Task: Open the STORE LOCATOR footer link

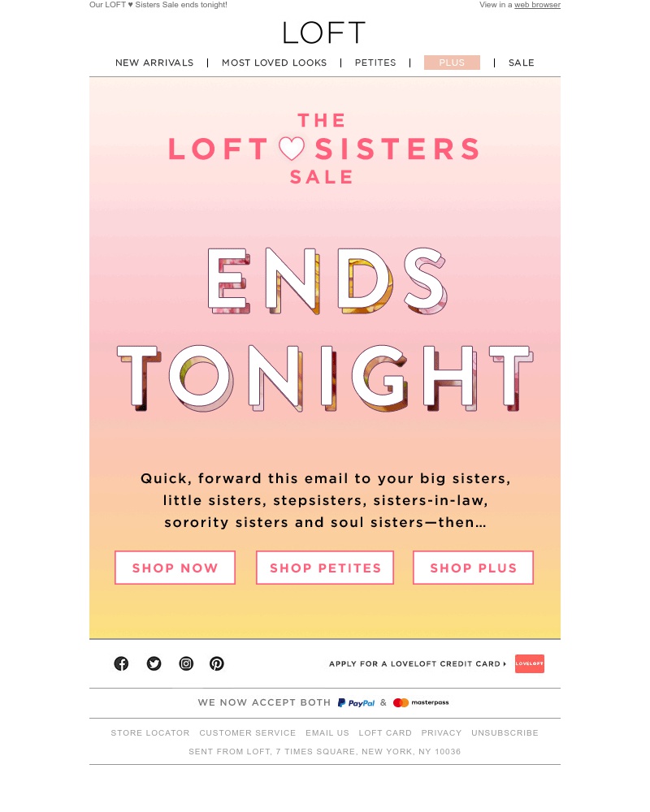Action: pos(150,732)
